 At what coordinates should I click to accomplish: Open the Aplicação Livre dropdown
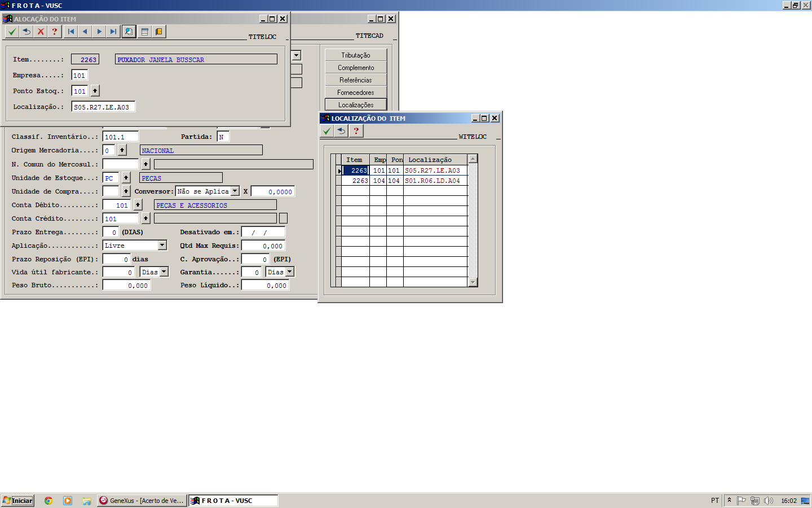pos(162,245)
